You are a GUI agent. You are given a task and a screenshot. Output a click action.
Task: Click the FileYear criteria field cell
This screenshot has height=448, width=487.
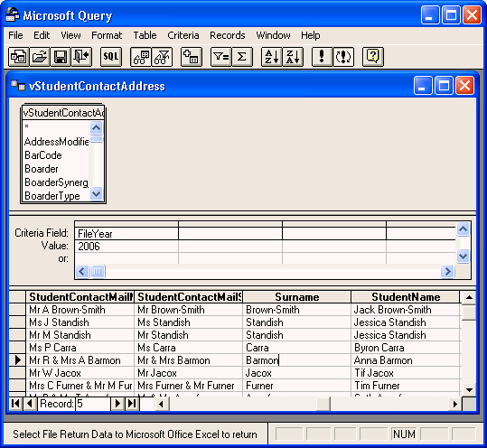(126, 233)
